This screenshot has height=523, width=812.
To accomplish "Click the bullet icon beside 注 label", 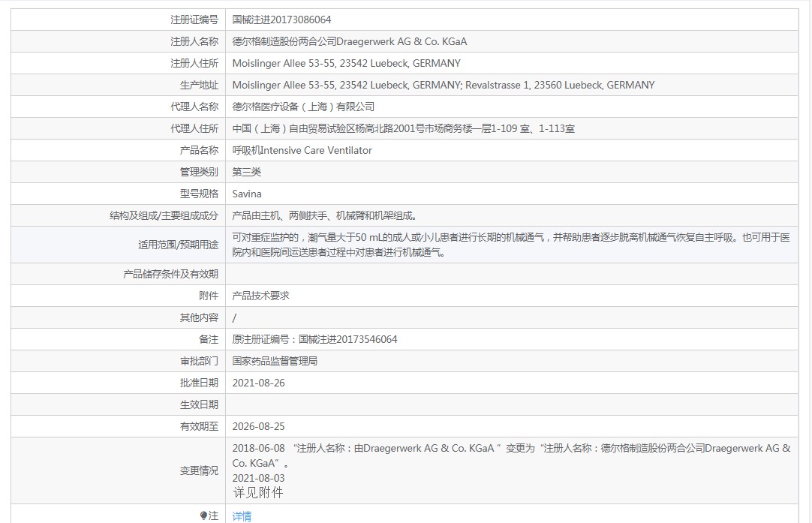I will pos(203,515).
